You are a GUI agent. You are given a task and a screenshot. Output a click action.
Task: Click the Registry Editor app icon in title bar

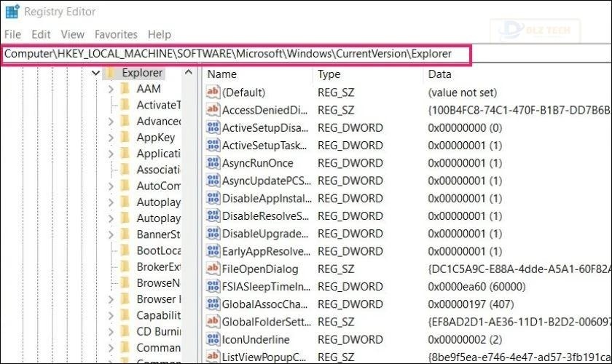pos(12,12)
